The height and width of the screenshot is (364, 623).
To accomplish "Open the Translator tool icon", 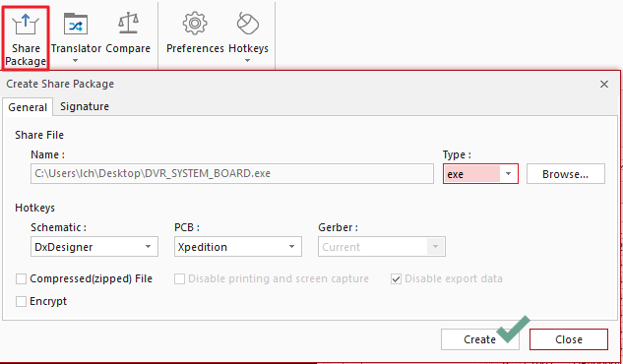I will click(x=76, y=25).
